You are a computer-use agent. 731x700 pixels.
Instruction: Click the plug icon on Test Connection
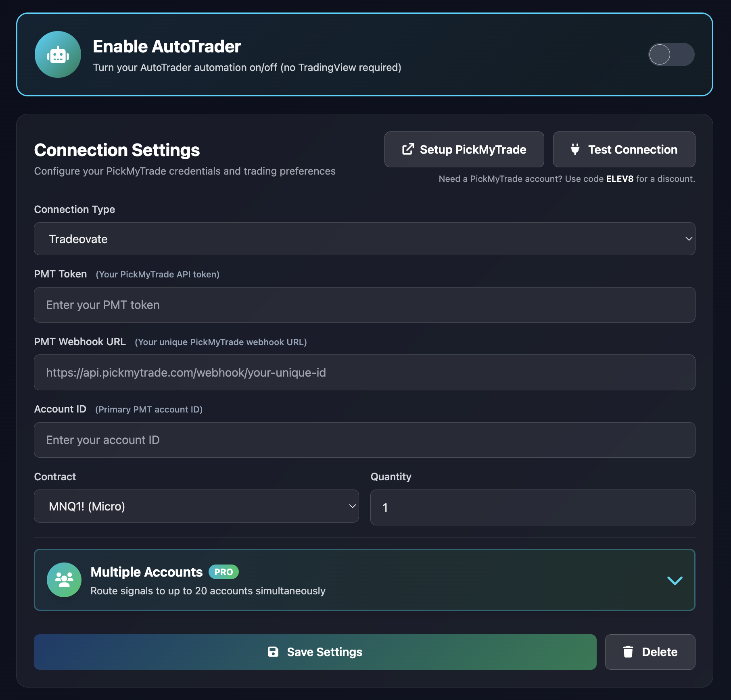click(x=575, y=149)
